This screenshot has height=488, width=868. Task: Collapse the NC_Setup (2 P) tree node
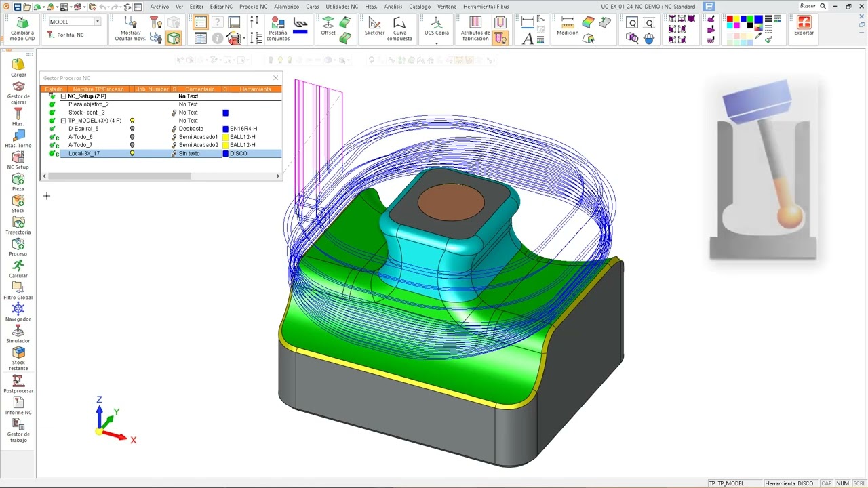[x=63, y=96]
